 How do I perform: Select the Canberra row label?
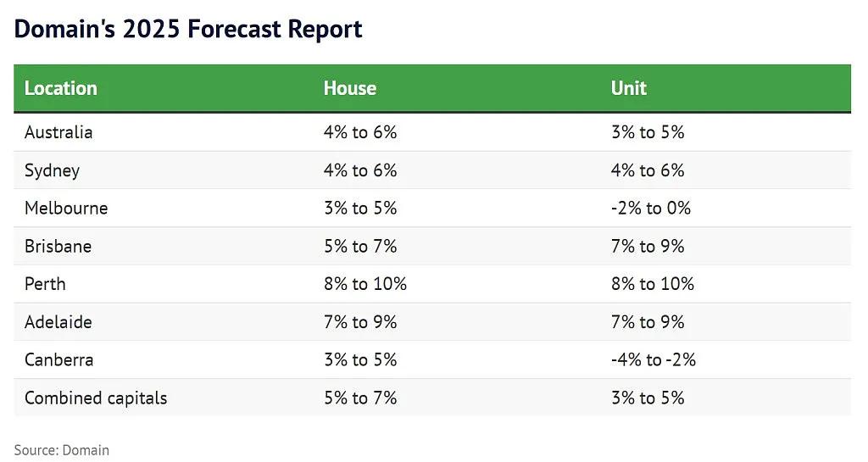[58, 359]
